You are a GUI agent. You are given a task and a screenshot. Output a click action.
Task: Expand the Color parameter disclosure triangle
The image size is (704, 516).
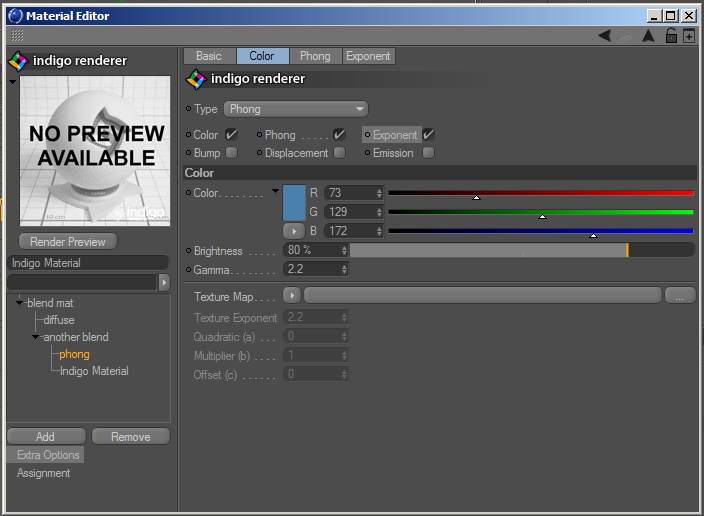pyautogui.click(x=275, y=191)
